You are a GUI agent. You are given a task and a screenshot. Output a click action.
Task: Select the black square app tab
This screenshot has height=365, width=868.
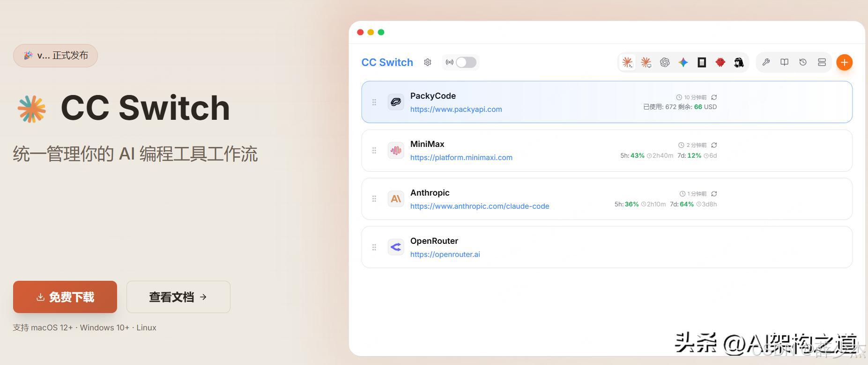pos(702,62)
